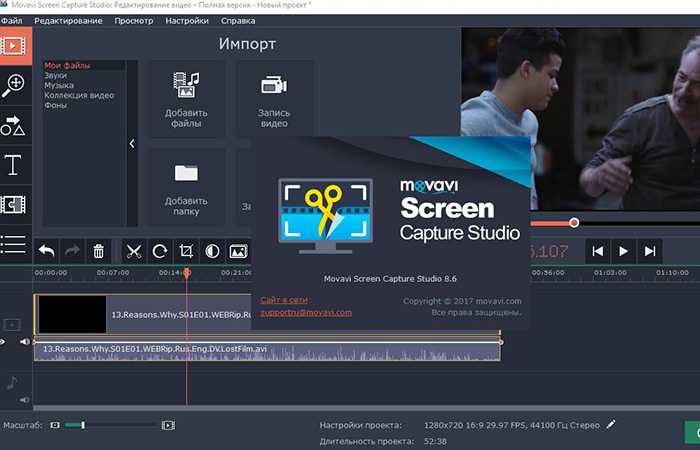Click the red playhead marker on ruler
The height and width of the screenshot is (450, 700).
pos(187,272)
